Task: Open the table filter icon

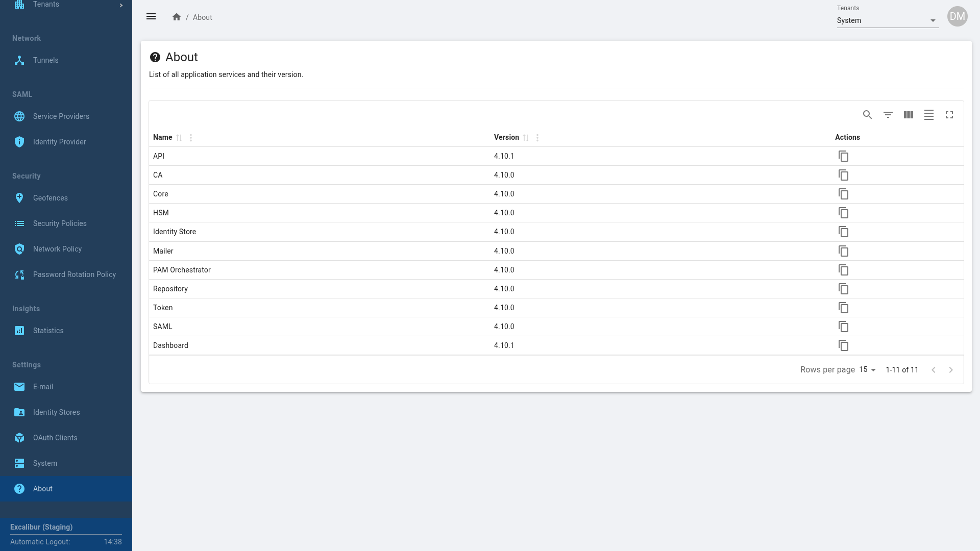Action: pyautogui.click(x=888, y=115)
